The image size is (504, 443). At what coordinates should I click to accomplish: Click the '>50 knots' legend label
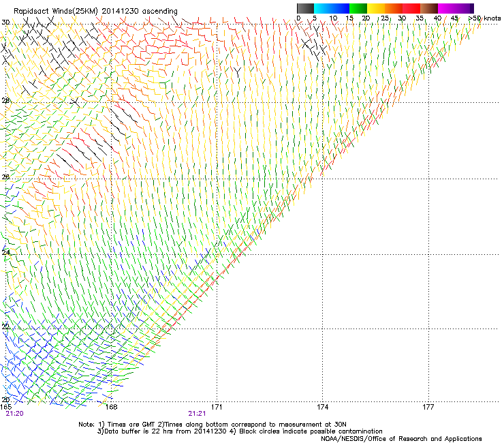484,18
